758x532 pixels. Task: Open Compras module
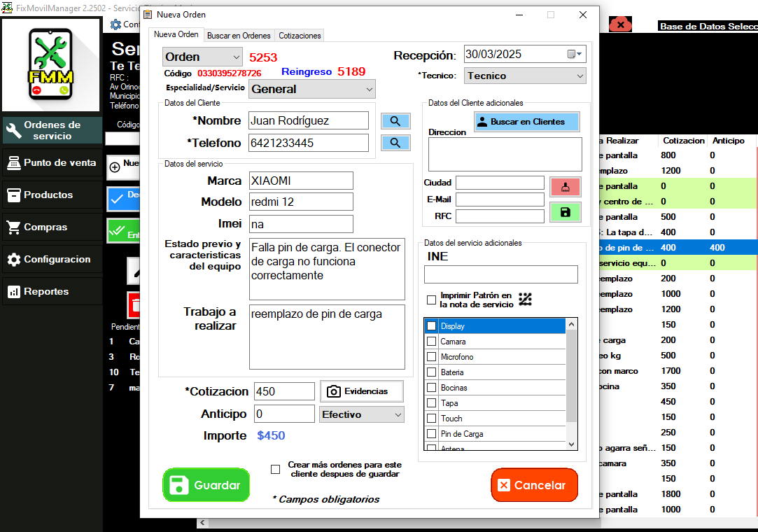(52, 227)
